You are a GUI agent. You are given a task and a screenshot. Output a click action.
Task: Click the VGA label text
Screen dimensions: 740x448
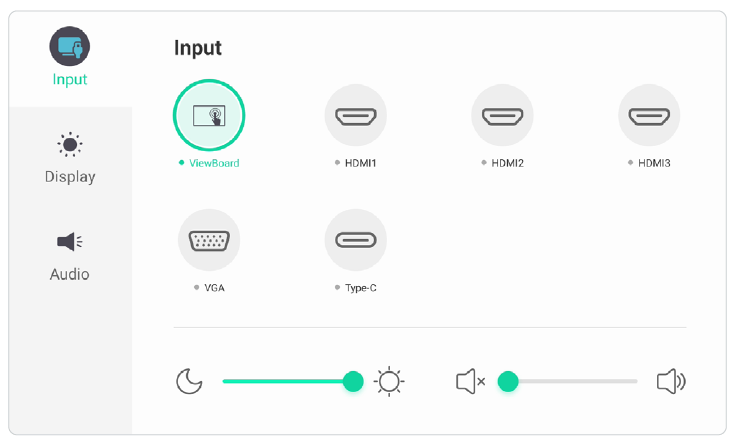point(215,288)
